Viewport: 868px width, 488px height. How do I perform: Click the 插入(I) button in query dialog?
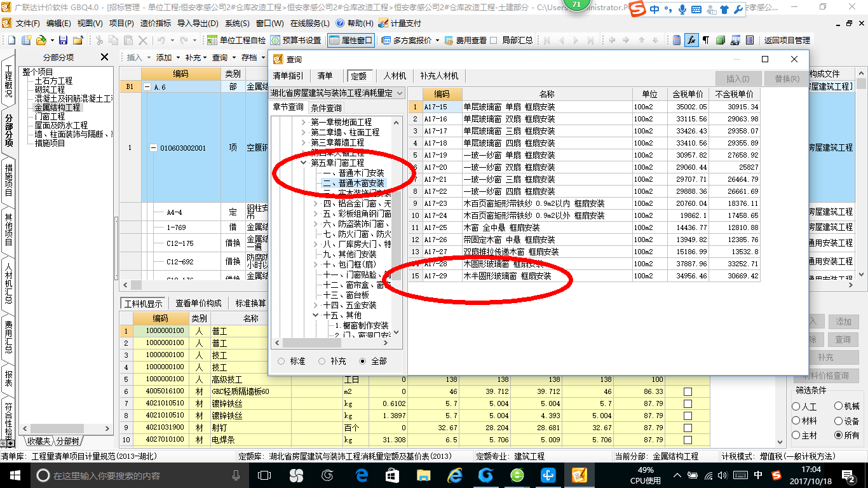point(738,79)
